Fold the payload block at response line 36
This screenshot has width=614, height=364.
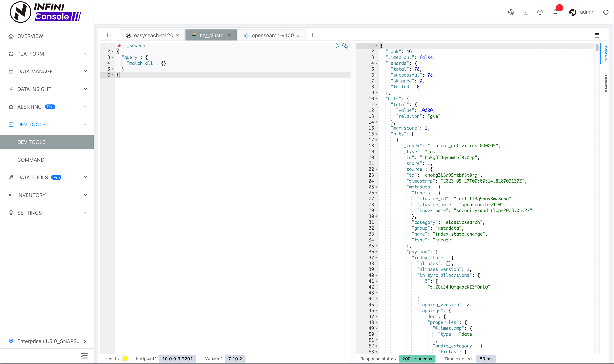click(x=376, y=252)
